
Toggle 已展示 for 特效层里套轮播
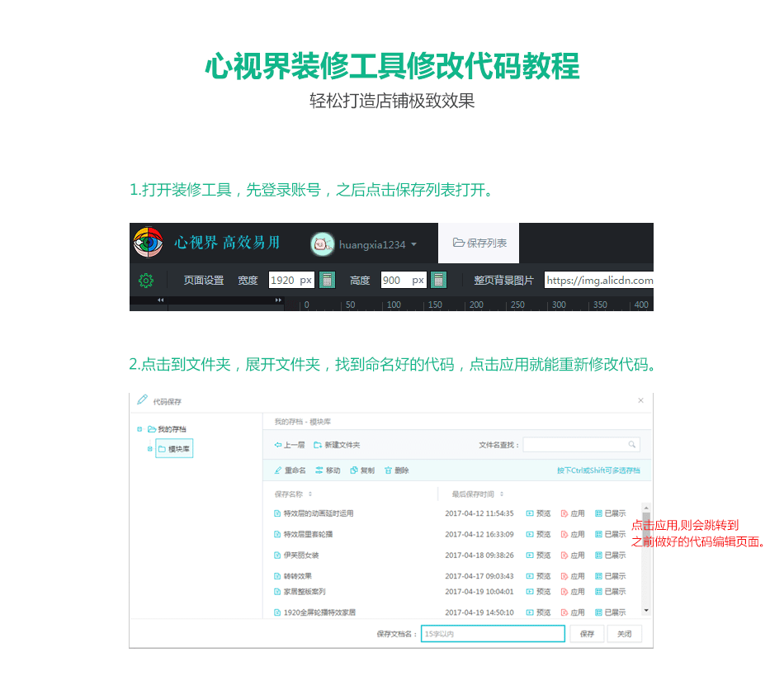[611, 535]
